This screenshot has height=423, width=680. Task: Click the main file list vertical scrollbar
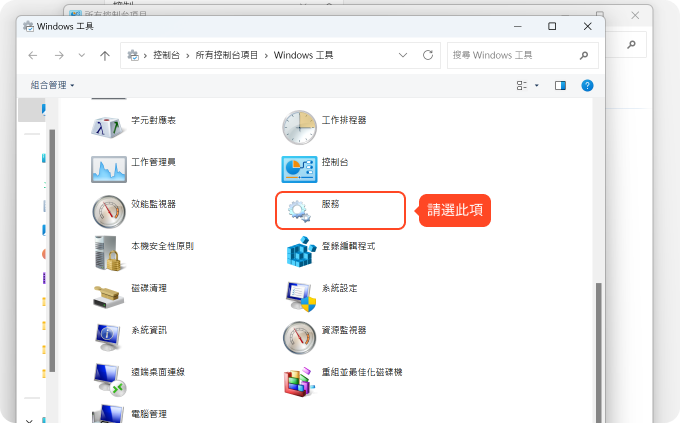(x=598, y=351)
